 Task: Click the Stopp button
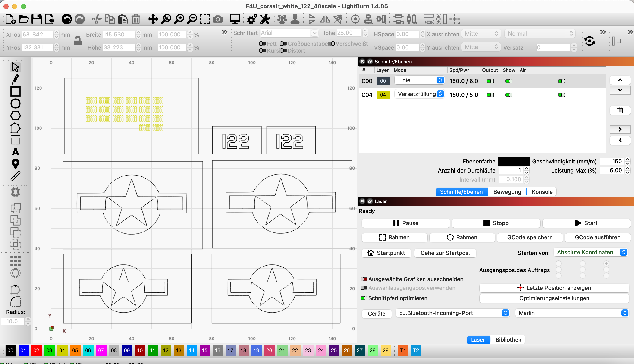point(496,223)
